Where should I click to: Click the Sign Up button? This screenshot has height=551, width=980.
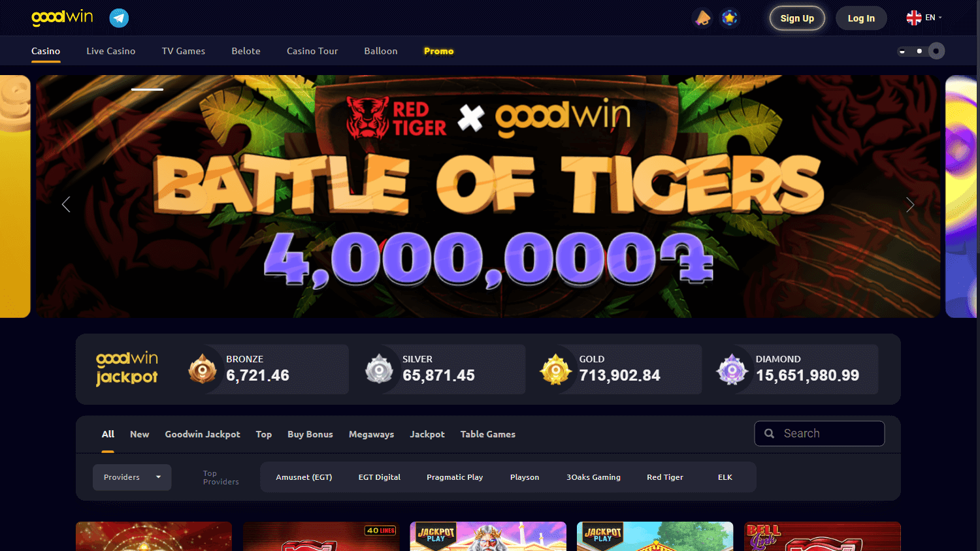tap(797, 18)
